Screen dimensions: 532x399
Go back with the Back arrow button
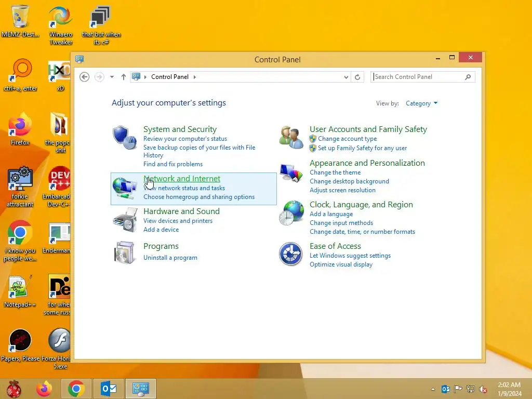pos(85,77)
